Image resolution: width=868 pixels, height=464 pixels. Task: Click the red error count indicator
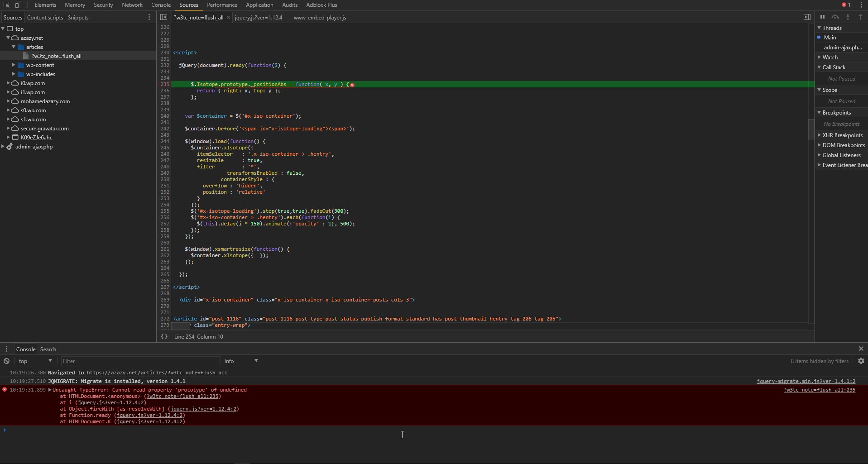846,5
